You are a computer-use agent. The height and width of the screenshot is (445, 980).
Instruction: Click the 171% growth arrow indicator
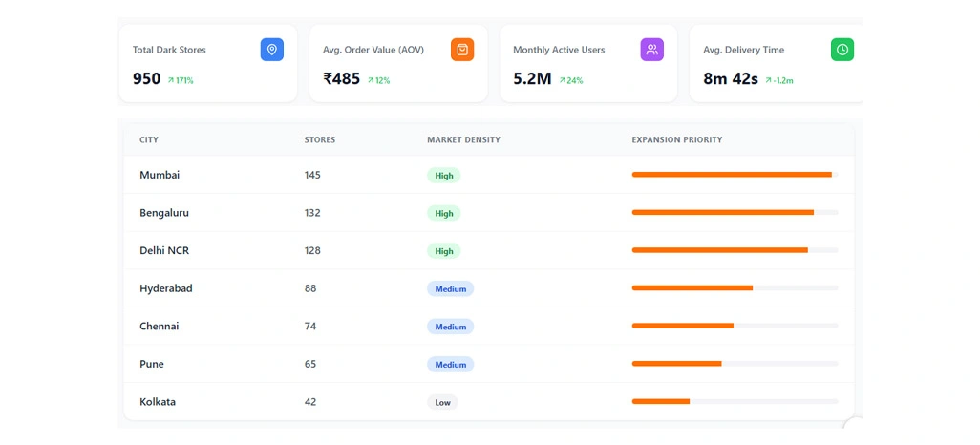tap(171, 80)
